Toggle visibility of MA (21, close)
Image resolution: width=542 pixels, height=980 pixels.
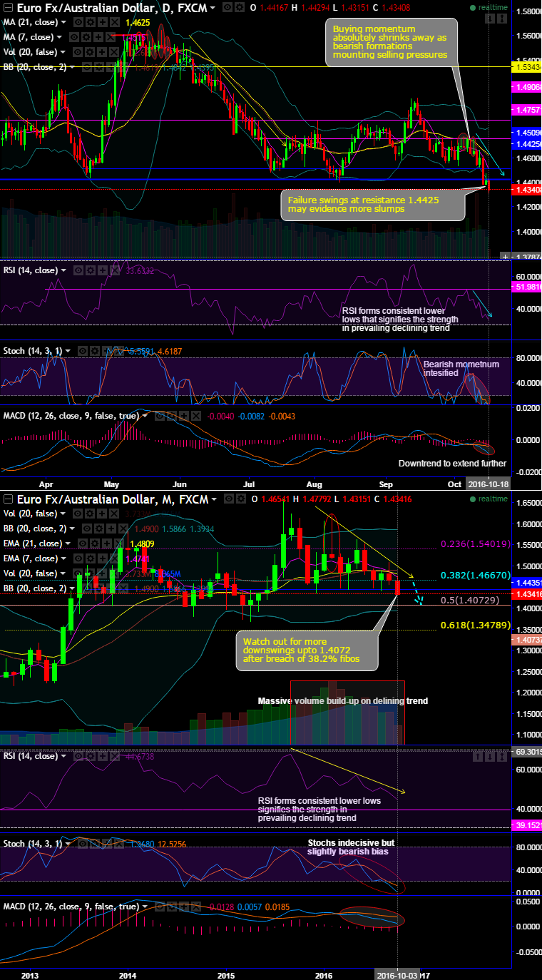[x=78, y=22]
